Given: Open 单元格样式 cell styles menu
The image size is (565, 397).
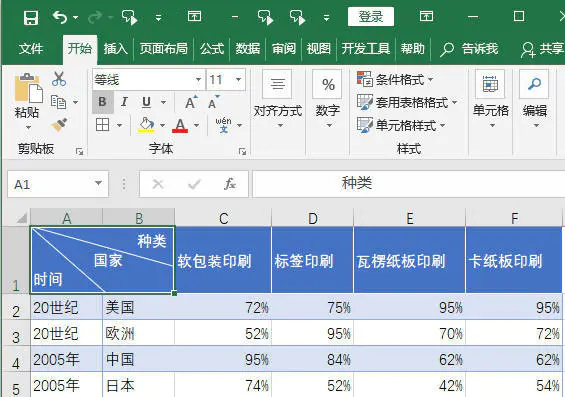Looking at the screenshot, I should [x=401, y=125].
